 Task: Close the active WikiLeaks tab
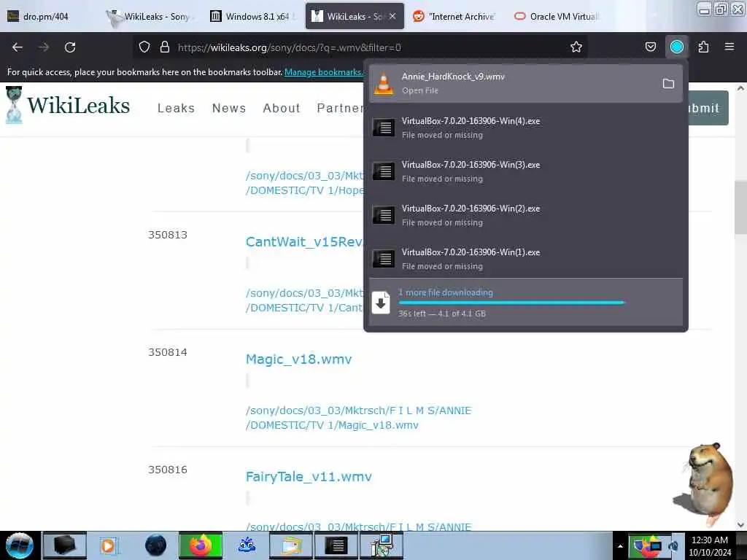tap(392, 16)
